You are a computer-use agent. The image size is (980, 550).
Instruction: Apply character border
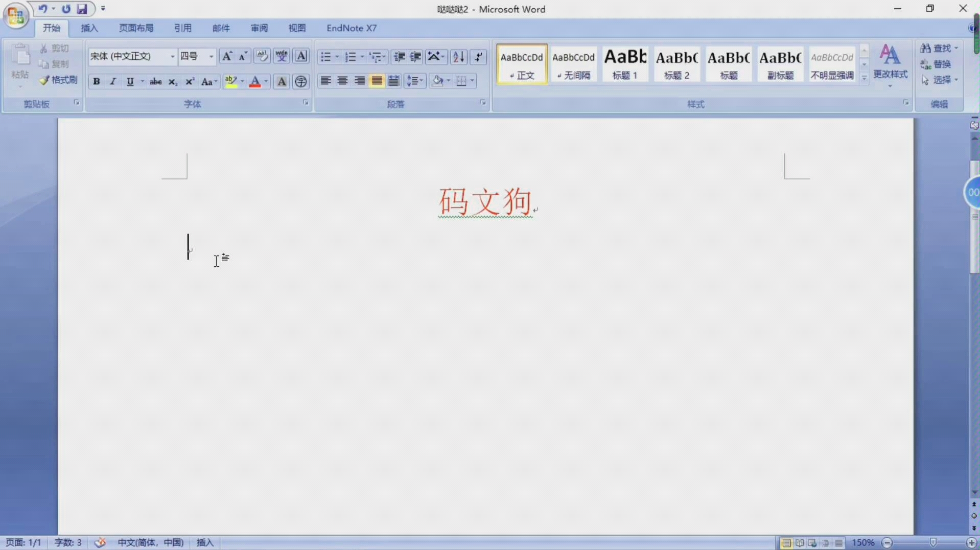301,56
